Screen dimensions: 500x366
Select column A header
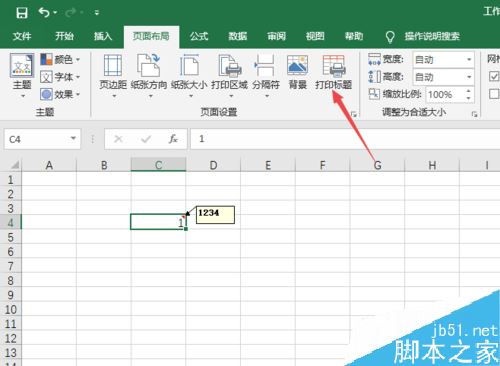49,165
